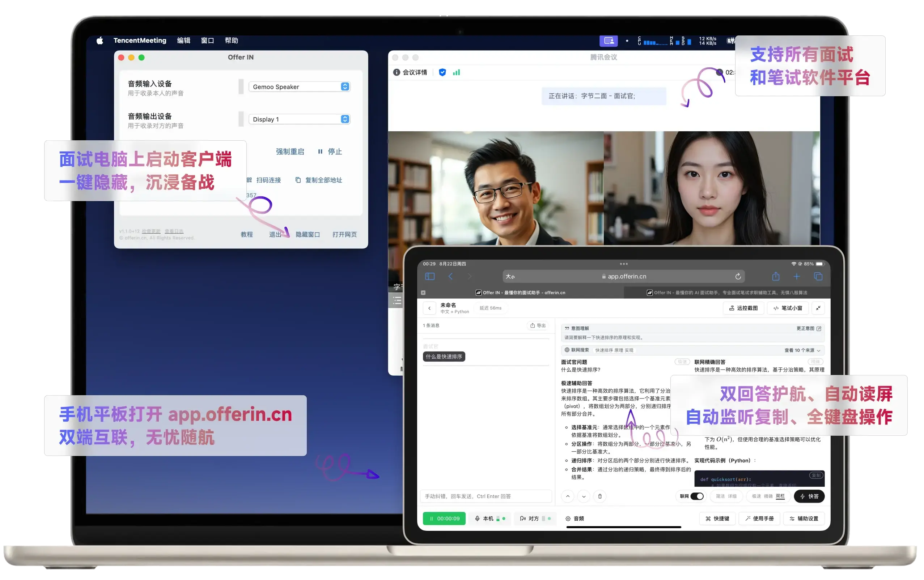Click 退出 in Offer IN window
Image resolution: width=924 pixels, height=580 pixels.
[x=275, y=234]
